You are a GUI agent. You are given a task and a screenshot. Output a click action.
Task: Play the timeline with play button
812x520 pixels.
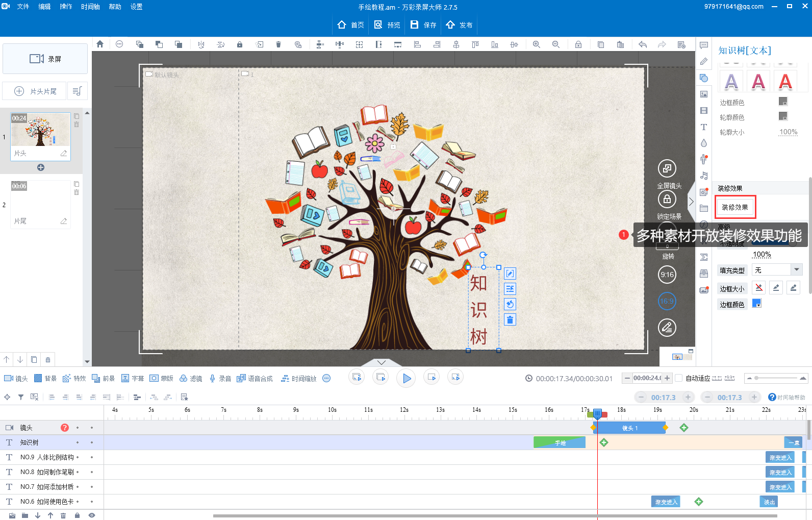pyautogui.click(x=406, y=378)
